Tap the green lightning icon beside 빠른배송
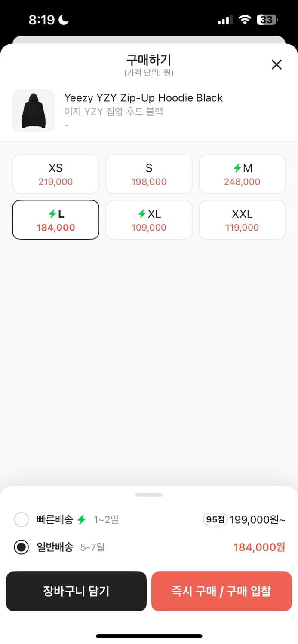Image resolution: width=298 pixels, height=644 pixels. click(82, 520)
